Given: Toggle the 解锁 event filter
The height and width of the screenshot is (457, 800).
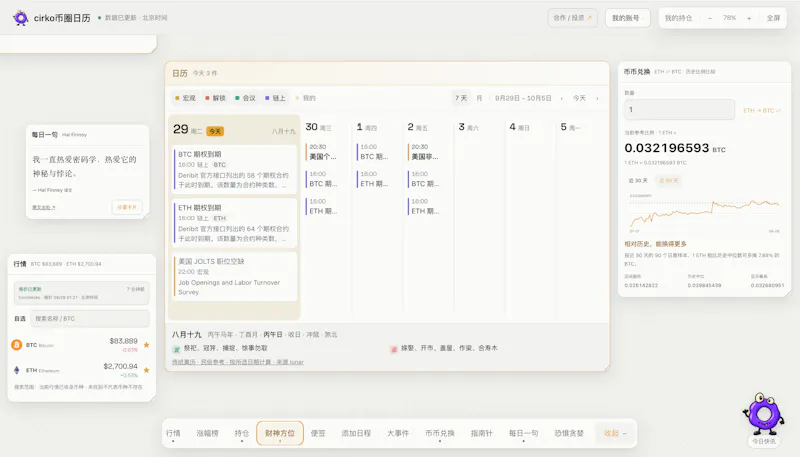Looking at the screenshot, I should (215, 98).
